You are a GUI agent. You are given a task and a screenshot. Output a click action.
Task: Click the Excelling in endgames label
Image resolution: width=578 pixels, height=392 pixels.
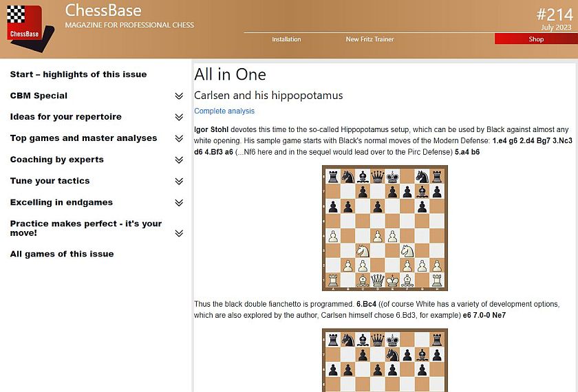tap(61, 202)
